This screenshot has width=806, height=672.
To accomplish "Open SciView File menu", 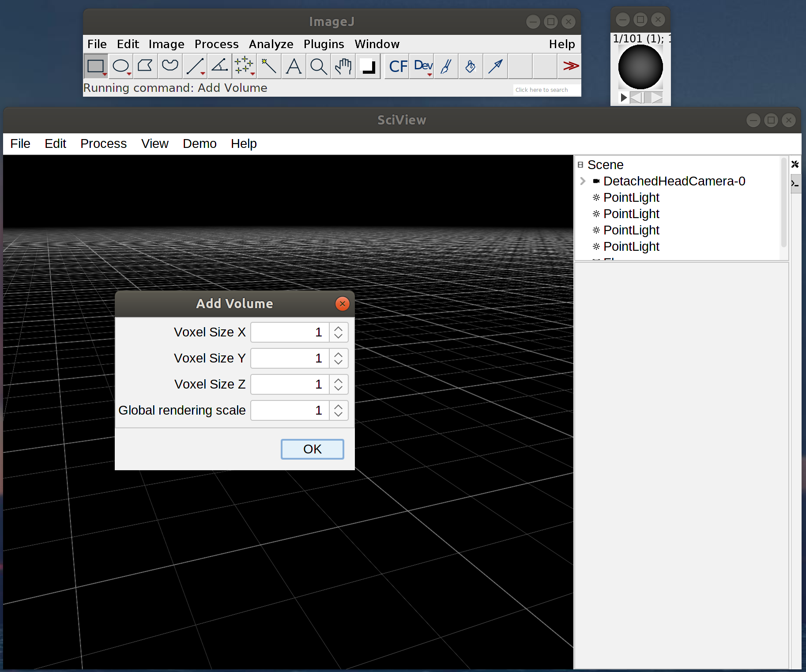I will (x=20, y=144).
